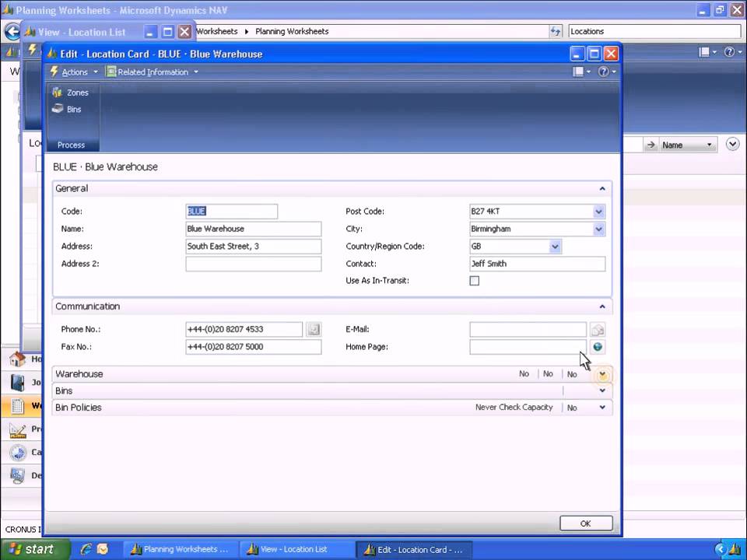747x560 pixels.
Task: Click the BLUE · Blue Warehouse heading
Action: click(x=105, y=167)
